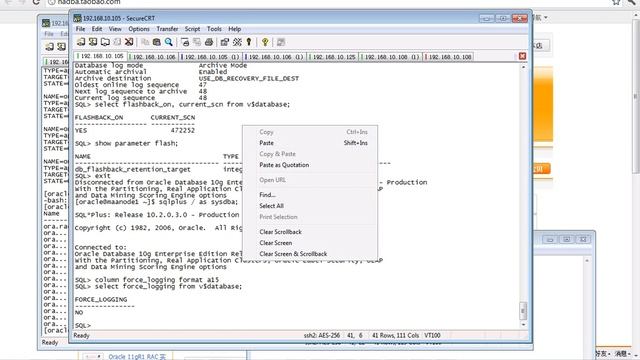Open Global Options via the tools icon

tap(237, 42)
